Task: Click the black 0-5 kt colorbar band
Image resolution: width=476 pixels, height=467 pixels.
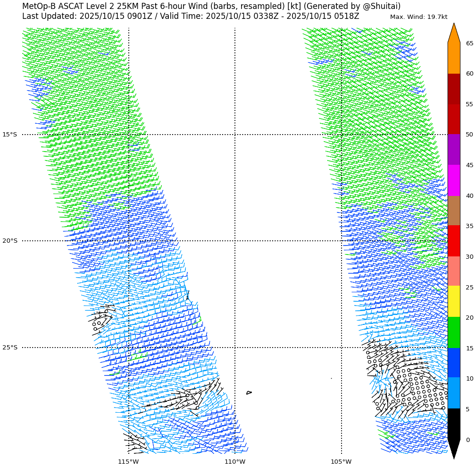Action: (453, 424)
